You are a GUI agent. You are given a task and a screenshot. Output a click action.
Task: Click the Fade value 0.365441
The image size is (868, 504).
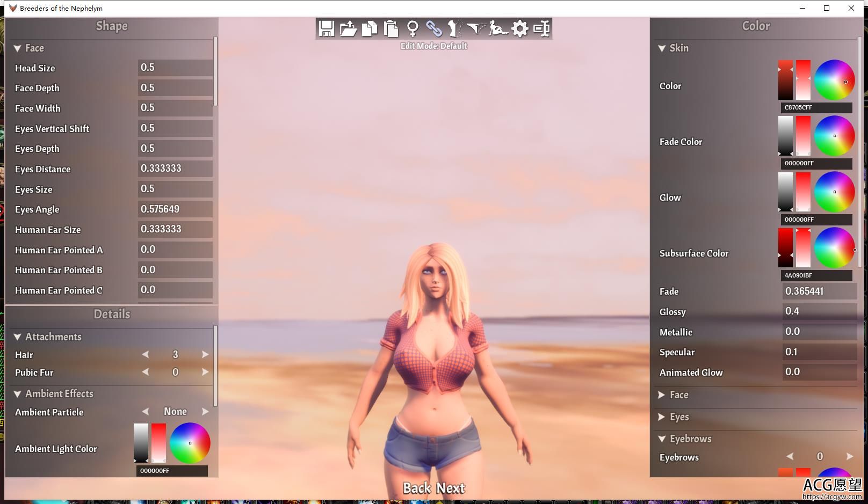(x=820, y=291)
